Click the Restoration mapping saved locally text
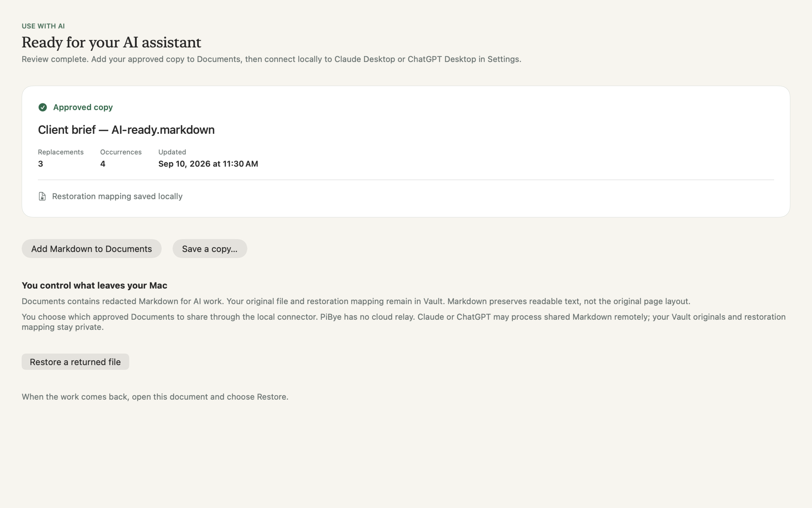The width and height of the screenshot is (812, 508). pyautogui.click(x=117, y=196)
